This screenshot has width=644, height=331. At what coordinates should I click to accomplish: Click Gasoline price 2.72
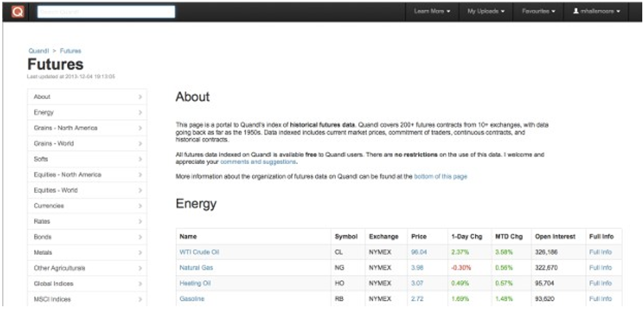pyautogui.click(x=417, y=299)
